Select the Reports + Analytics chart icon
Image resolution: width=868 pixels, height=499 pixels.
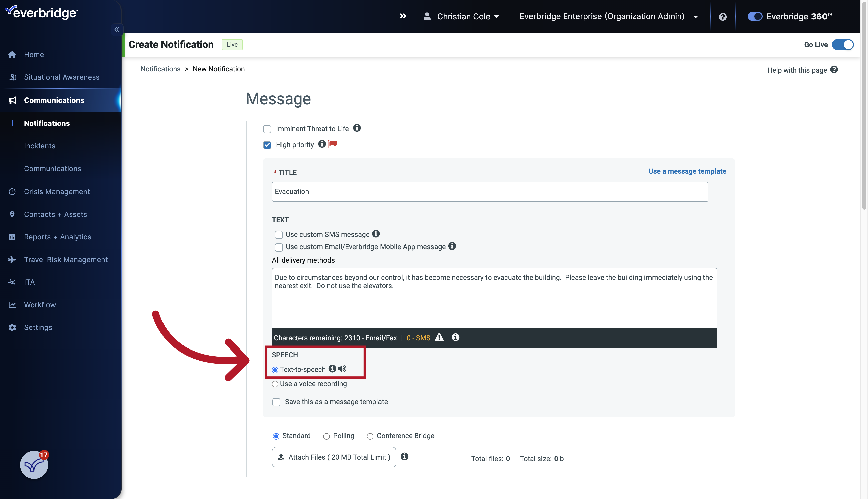tap(12, 237)
